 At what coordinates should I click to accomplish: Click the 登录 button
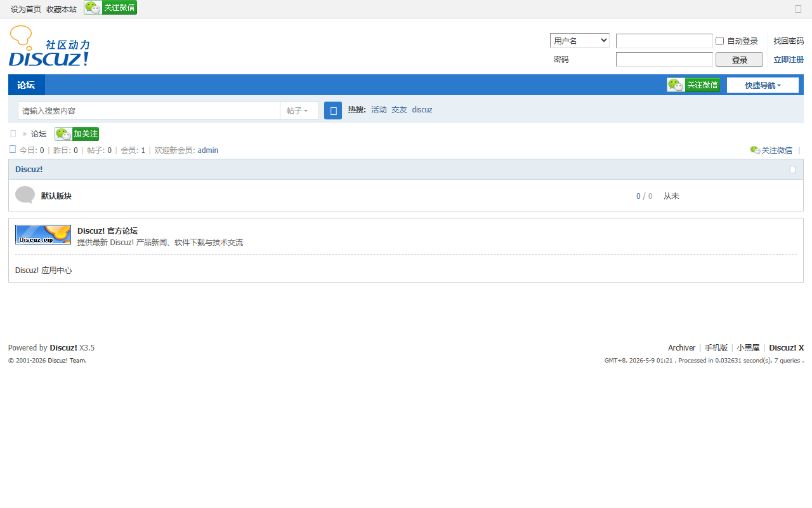(x=739, y=60)
